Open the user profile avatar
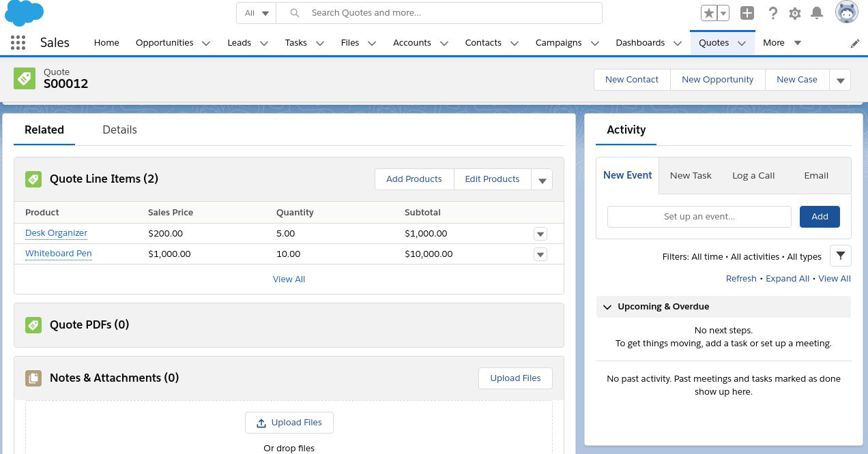 point(847,12)
